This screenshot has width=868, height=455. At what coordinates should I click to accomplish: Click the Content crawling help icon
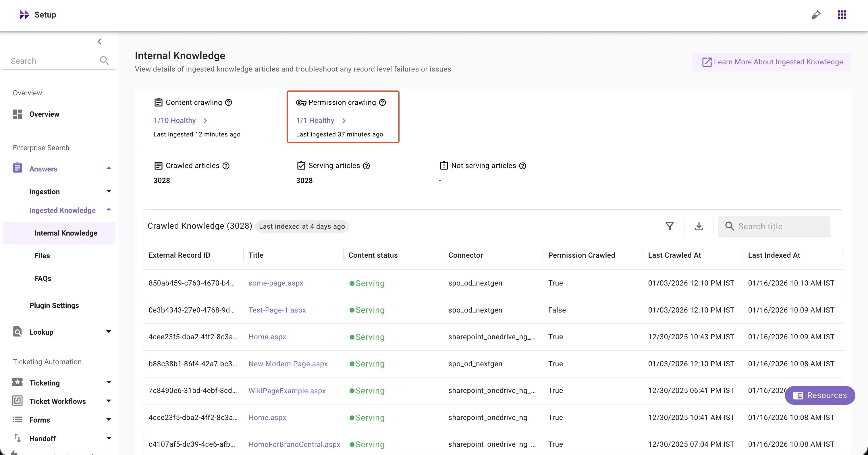(228, 103)
